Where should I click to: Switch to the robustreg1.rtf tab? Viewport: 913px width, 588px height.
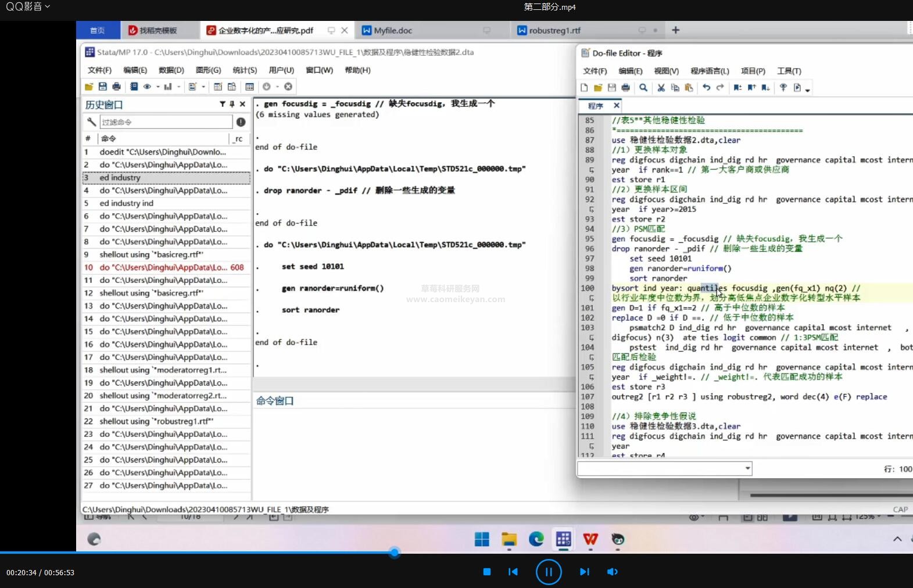(588, 30)
